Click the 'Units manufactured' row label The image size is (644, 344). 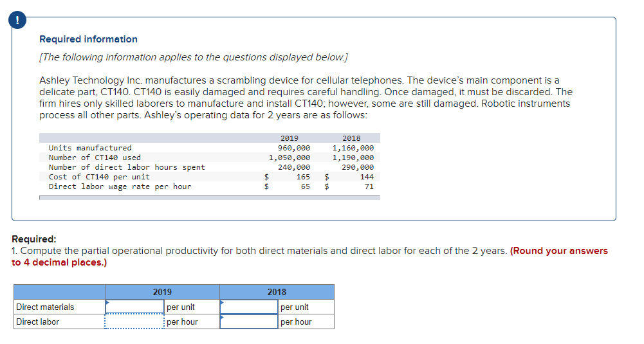pyautogui.click(x=90, y=148)
